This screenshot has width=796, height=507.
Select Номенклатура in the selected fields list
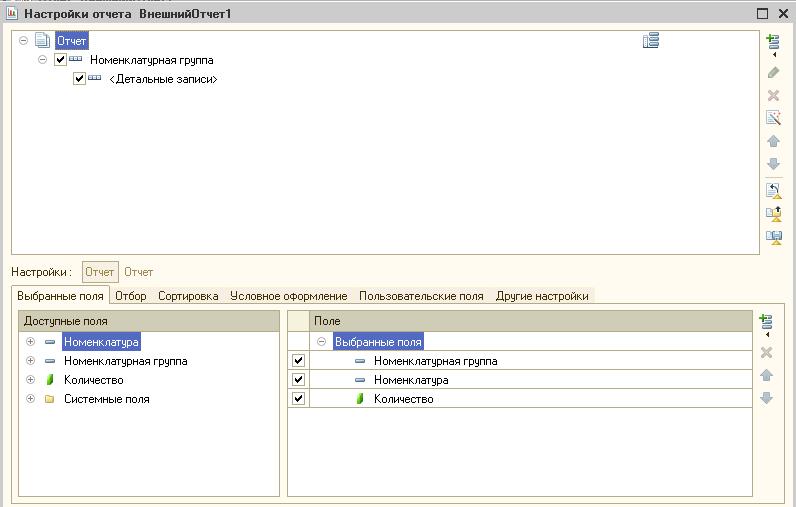(x=410, y=380)
